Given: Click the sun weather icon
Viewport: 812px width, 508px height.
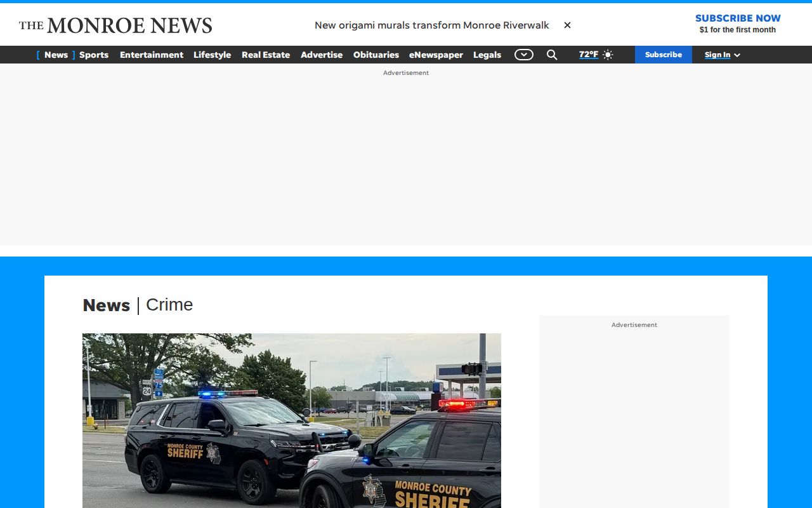Looking at the screenshot, I should point(608,55).
